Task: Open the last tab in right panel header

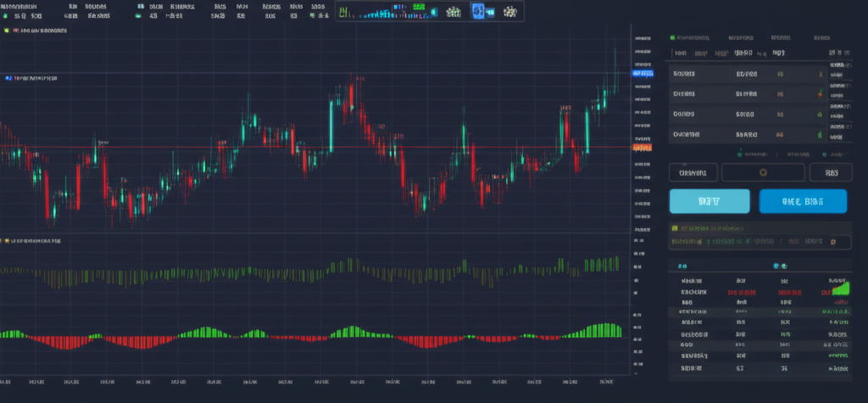Action: coord(822,38)
